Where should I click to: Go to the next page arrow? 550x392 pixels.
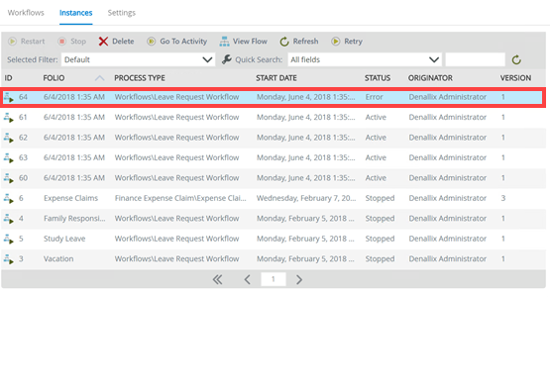[x=299, y=279]
